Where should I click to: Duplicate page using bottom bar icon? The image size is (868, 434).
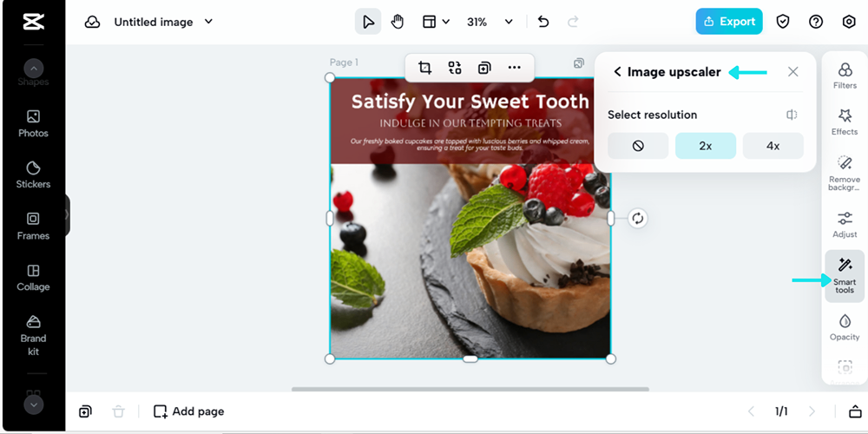(85, 411)
